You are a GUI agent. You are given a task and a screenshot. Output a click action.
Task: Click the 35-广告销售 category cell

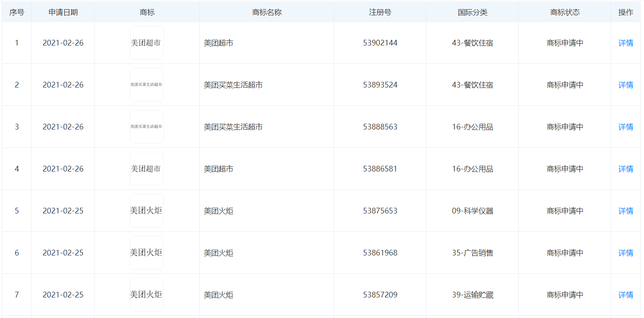[472, 253]
